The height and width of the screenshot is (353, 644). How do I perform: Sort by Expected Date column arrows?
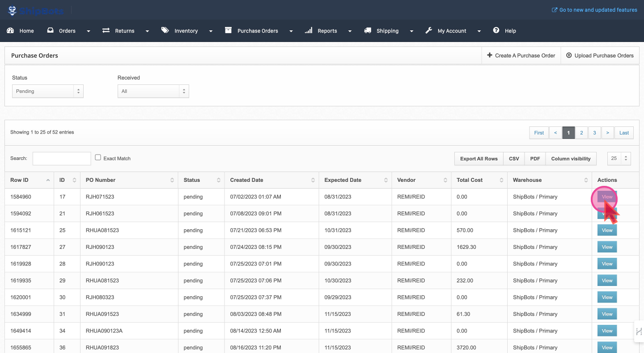click(386, 180)
